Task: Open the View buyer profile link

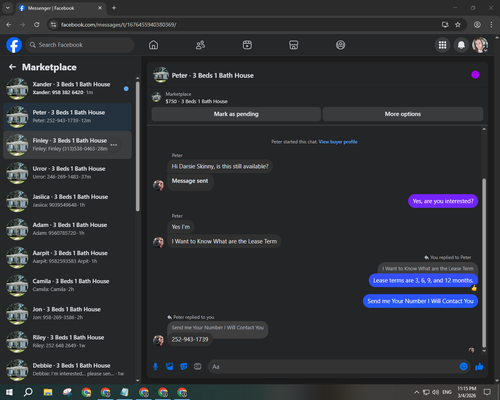Action: click(338, 142)
